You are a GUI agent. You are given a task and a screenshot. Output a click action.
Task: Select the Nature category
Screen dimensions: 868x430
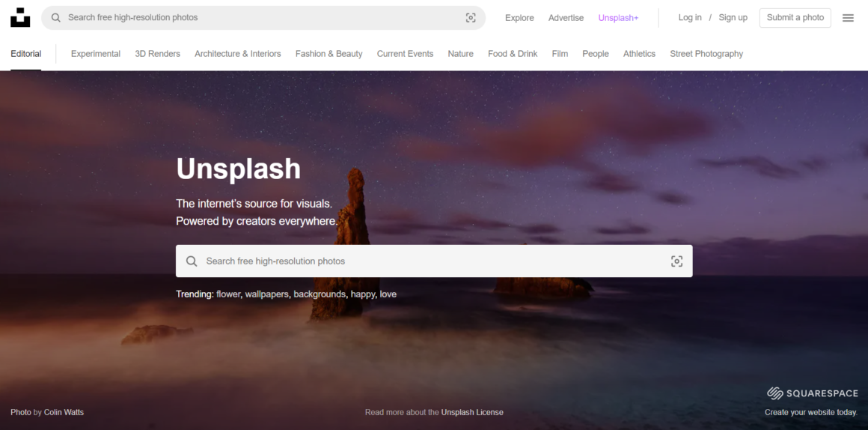(461, 54)
